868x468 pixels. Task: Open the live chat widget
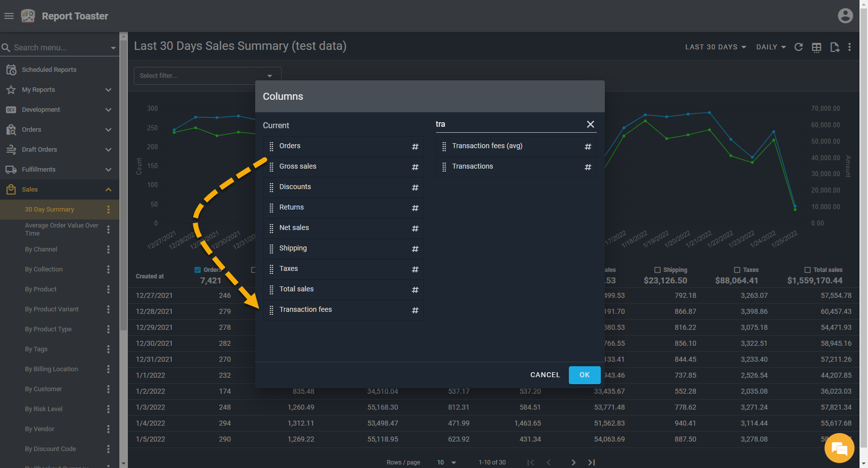(x=839, y=449)
